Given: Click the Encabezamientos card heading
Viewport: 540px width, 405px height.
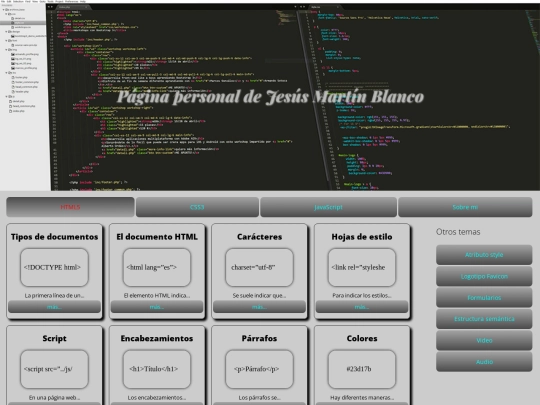Looking at the screenshot, I should [x=157, y=339].
